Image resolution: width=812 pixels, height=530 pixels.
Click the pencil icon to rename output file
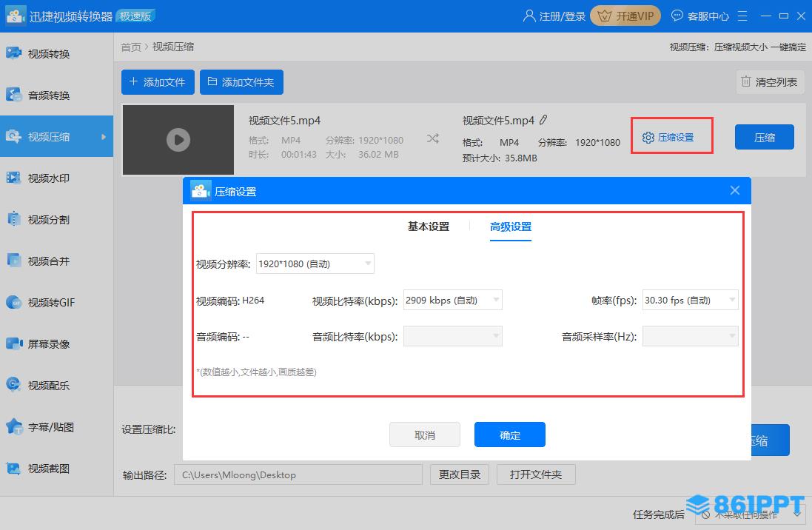coord(543,120)
